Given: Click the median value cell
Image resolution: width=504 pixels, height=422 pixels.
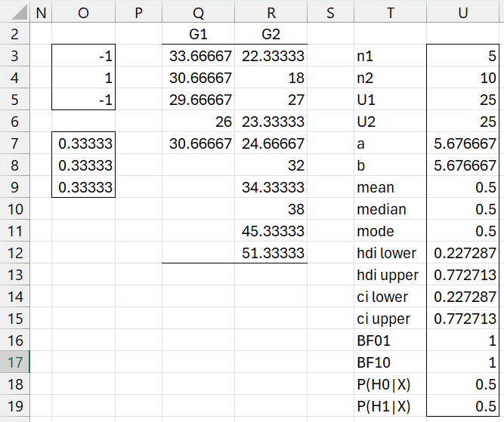Looking at the screenshot, I should pos(463,209).
